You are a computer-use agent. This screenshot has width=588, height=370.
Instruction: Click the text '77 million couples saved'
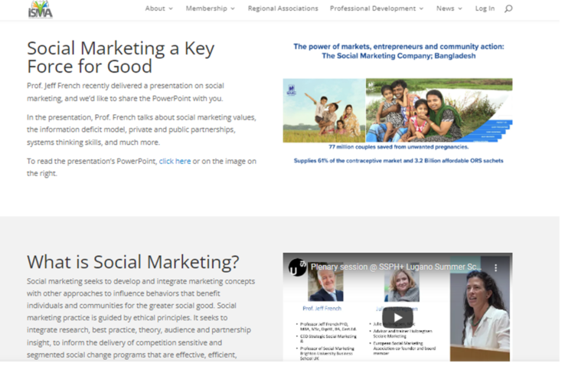coord(399,147)
